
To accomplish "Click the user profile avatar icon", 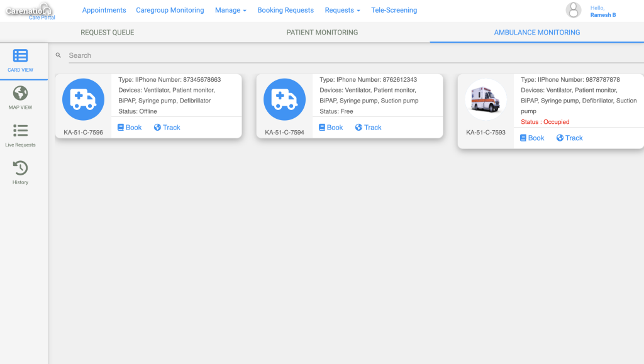I will click(x=573, y=10).
